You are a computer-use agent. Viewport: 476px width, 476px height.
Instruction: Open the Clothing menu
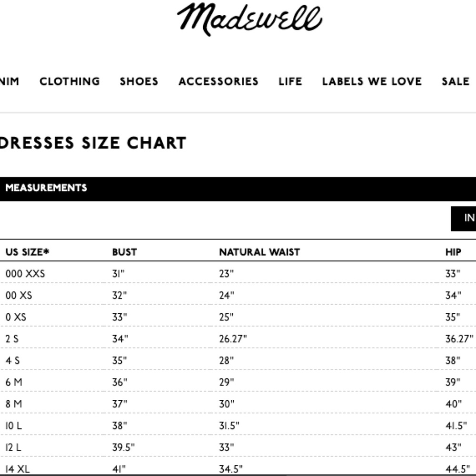click(x=69, y=81)
